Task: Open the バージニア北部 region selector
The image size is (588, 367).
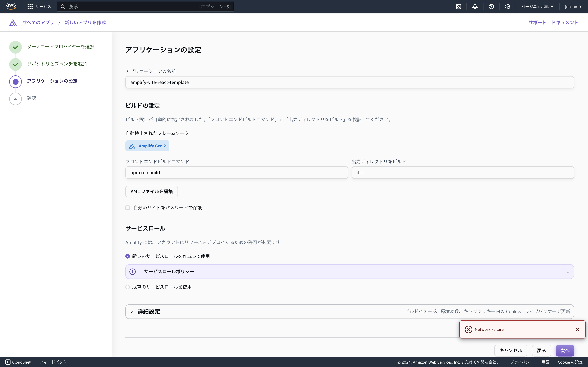Action: [537, 6]
